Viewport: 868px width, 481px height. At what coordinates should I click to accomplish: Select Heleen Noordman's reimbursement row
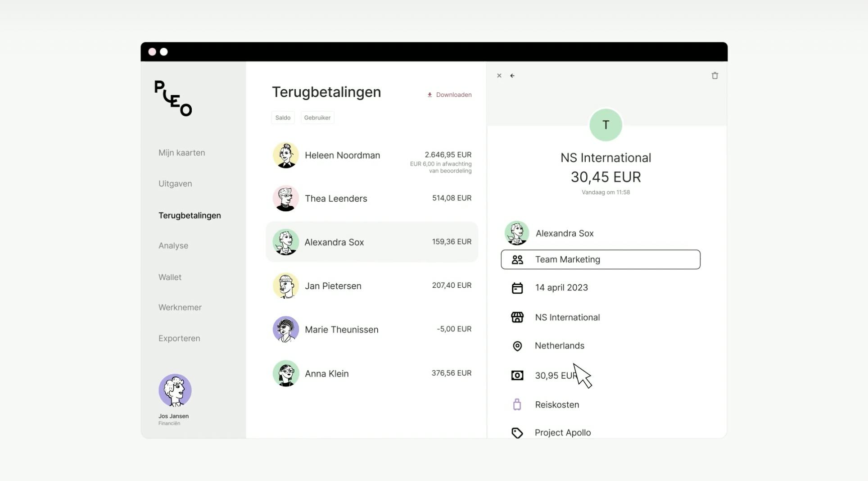[x=372, y=156]
